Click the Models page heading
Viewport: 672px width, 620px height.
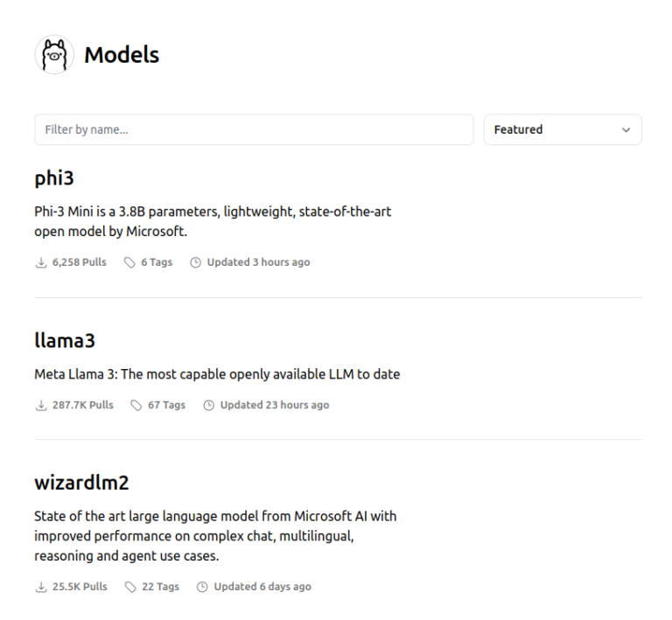click(x=122, y=55)
